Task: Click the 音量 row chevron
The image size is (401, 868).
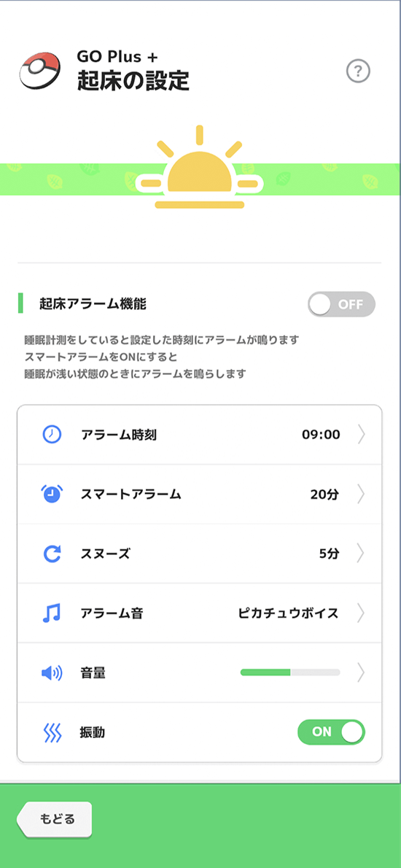Action: pos(361,673)
